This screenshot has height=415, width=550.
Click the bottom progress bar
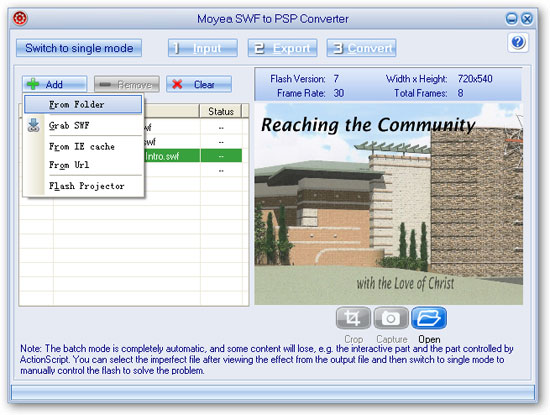point(273,393)
